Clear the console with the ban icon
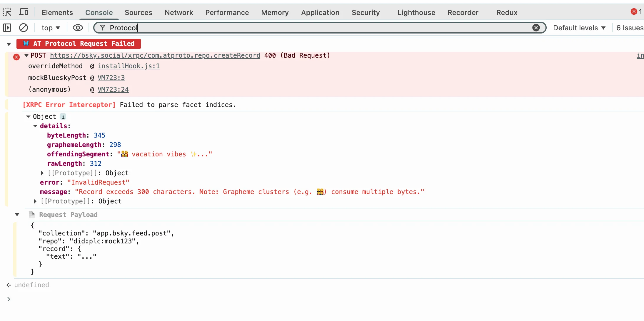The height and width of the screenshot is (321, 644). pyautogui.click(x=24, y=28)
